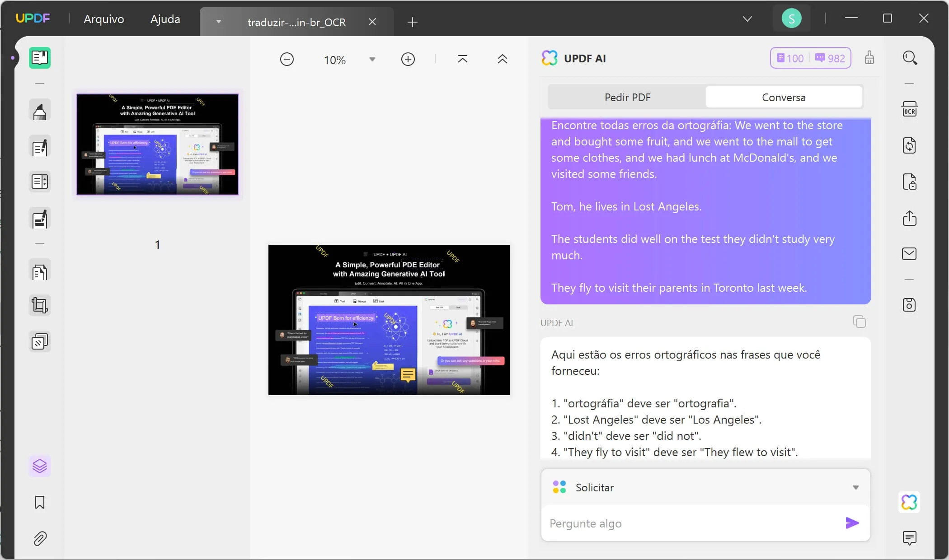Click the document page in viewer
Image resolution: width=949 pixels, height=560 pixels.
389,320
